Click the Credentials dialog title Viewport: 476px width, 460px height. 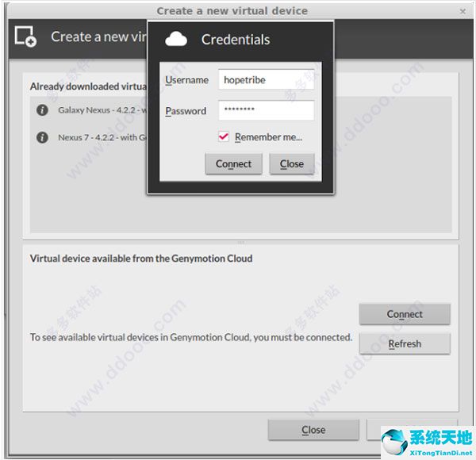[x=236, y=40]
